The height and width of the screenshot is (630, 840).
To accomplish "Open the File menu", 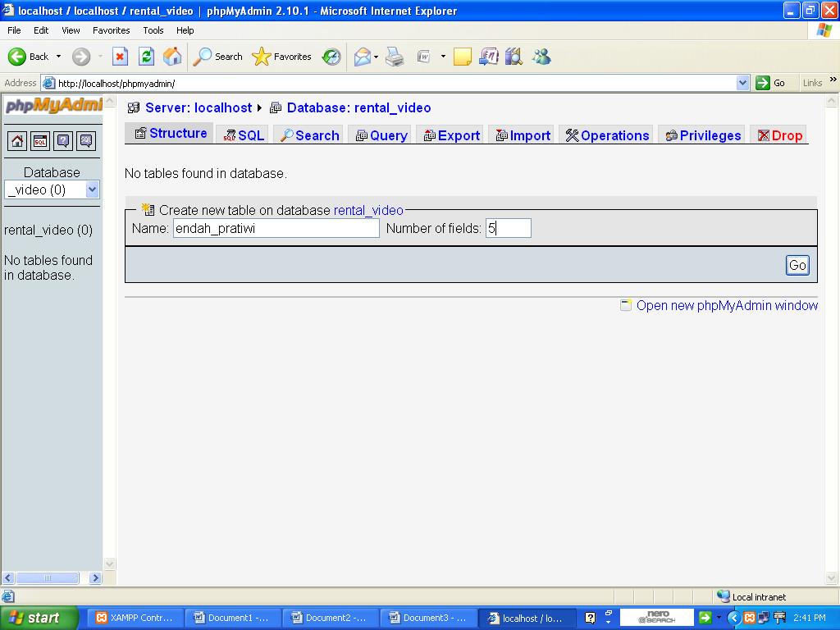I will coord(14,30).
